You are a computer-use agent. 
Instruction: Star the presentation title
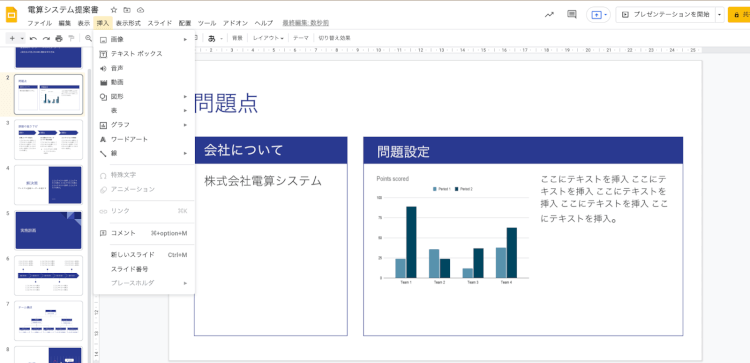tap(114, 10)
